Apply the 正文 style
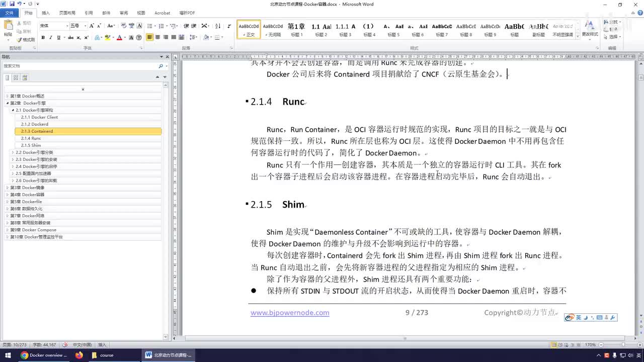The height and width of the screenshot is (362, 644). 249,30
